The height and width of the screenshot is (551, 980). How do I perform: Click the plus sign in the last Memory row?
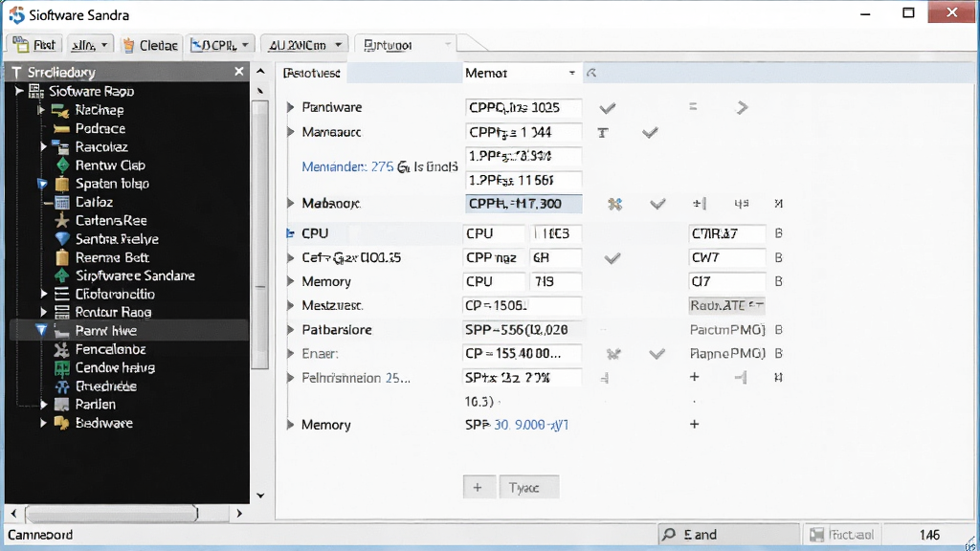695,424
